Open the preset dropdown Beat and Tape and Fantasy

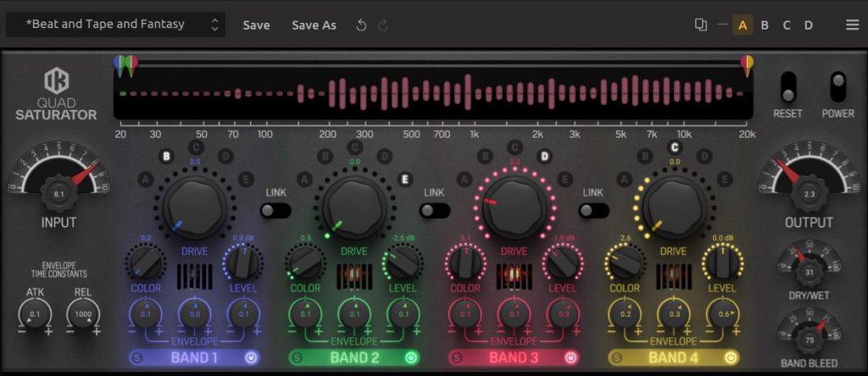coord(115,25)
